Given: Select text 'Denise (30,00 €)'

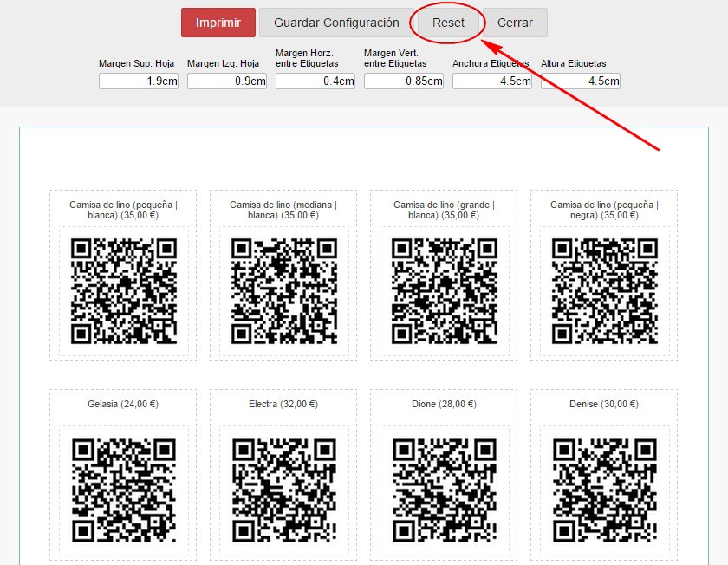Looking at the screenshot, I should (604, 404).
